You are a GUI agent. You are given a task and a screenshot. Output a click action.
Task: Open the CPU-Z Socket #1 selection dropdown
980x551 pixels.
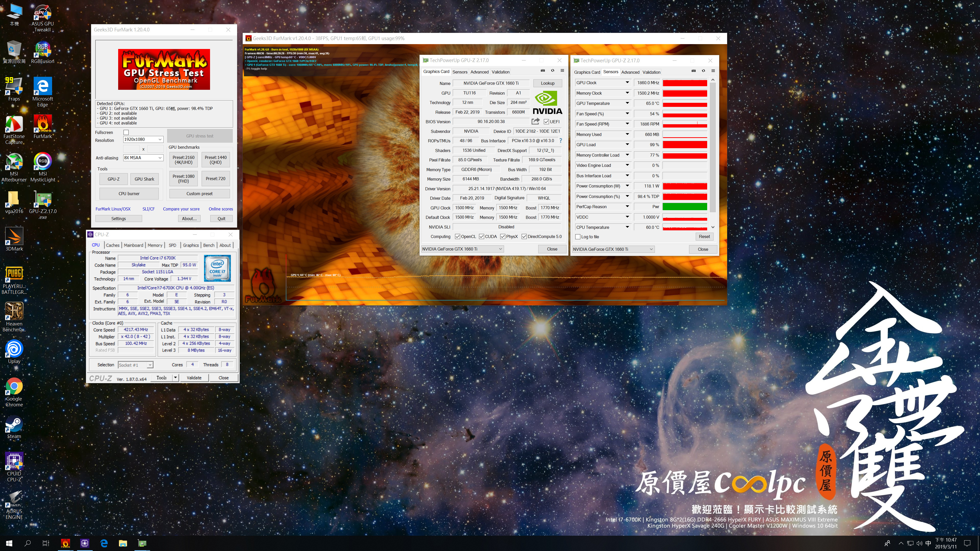pos(136,365)
